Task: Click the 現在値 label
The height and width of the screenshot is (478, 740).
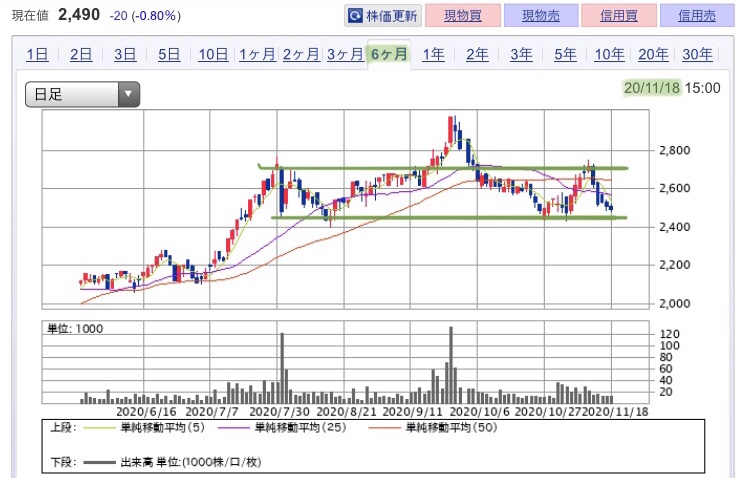Action: click(30, 16)
